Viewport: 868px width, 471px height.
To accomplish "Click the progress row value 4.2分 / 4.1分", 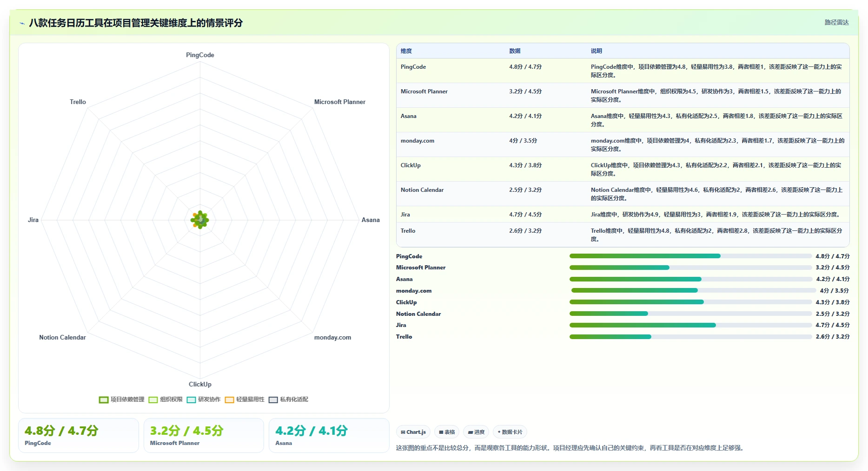I will pyautogui.click(x=833, y=279).
